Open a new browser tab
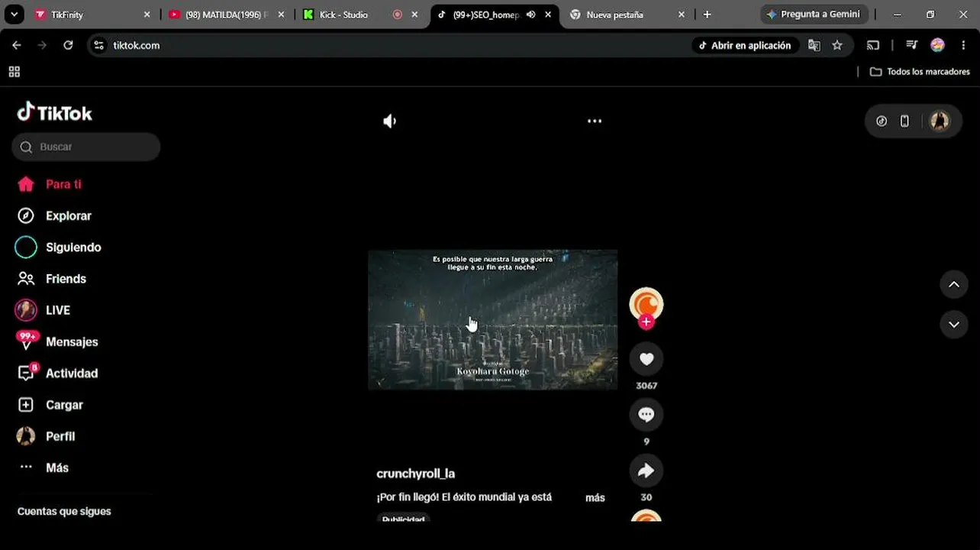 tap(707, 15)
